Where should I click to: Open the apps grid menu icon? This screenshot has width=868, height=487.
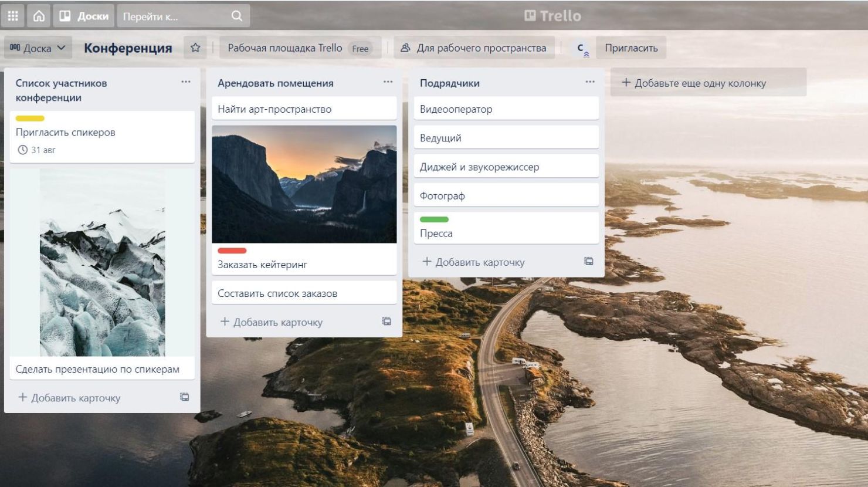(13, 16)
